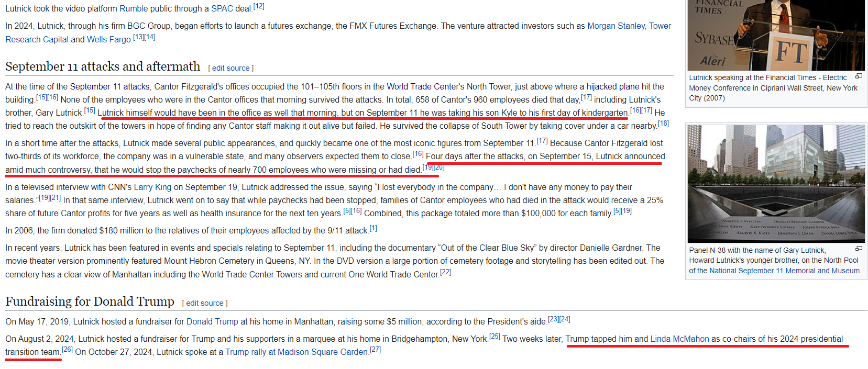Jump to citation [22] after One World Trade Center

click(x=445, y=272)
